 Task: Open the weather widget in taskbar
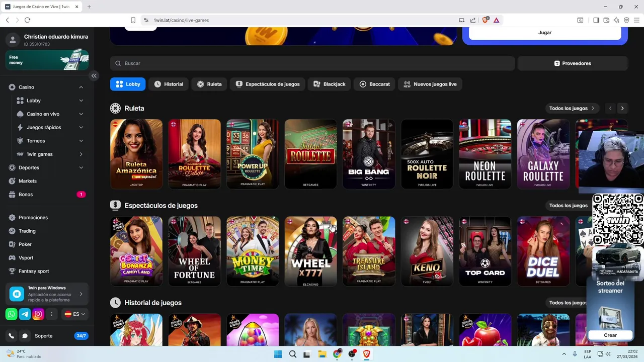(24, 354)
